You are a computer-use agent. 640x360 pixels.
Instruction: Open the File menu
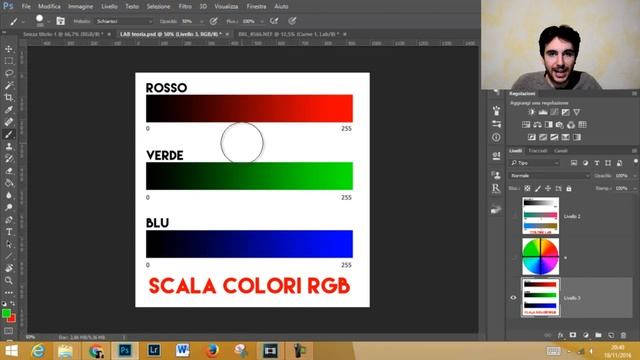click(x=26, y=7)
